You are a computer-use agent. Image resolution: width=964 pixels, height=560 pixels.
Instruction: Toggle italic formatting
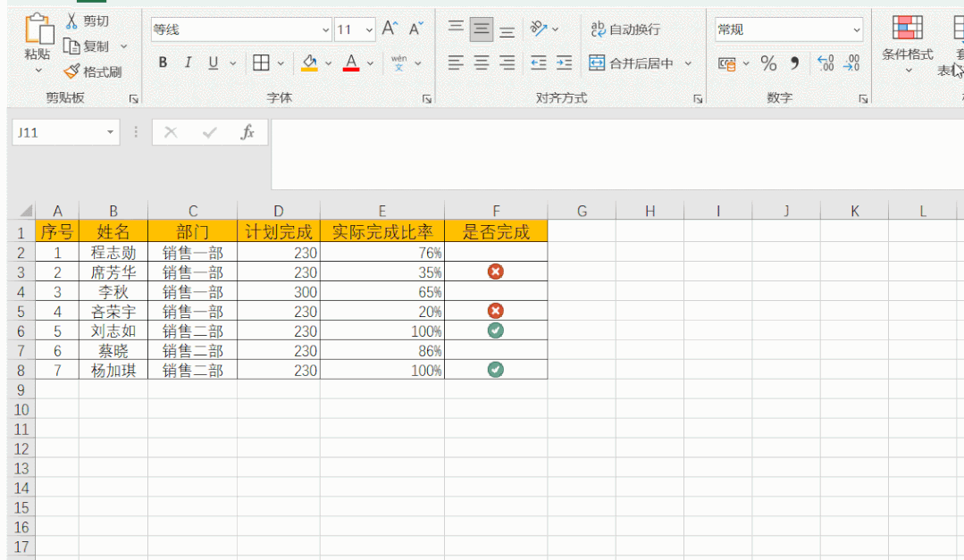[x=188, y=63]
